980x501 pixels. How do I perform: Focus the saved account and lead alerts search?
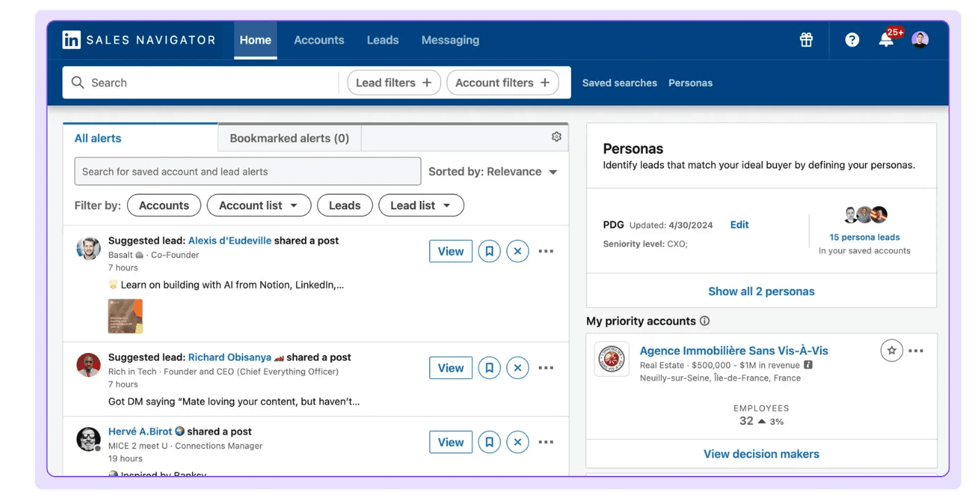pos(248,172)
